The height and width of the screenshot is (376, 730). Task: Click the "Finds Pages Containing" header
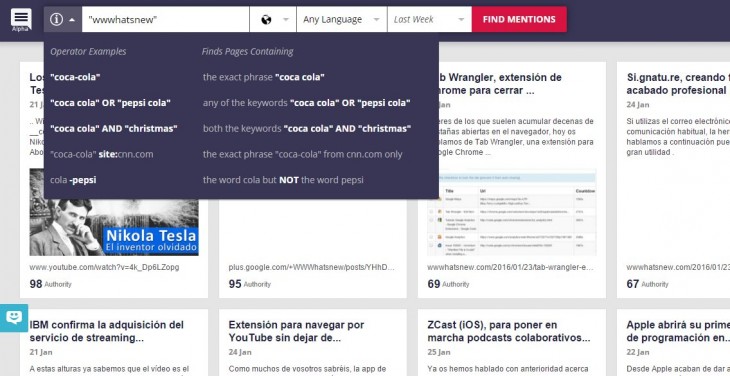[x=248, y=52]
